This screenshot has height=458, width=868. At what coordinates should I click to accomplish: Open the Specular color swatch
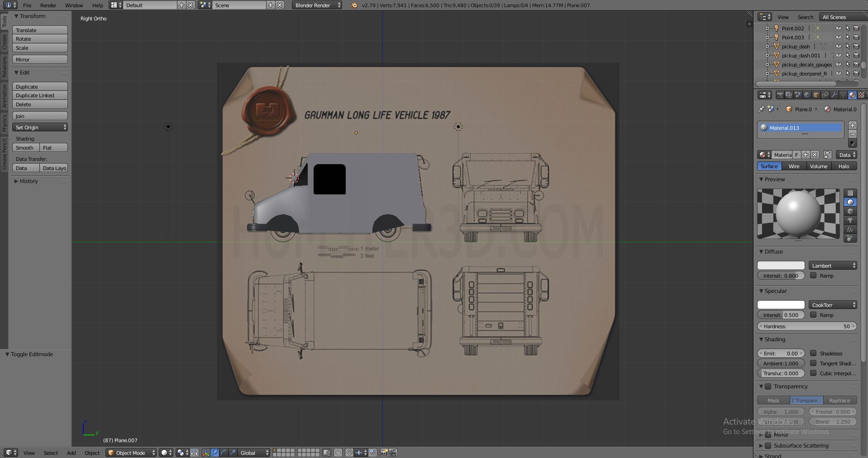781,305
